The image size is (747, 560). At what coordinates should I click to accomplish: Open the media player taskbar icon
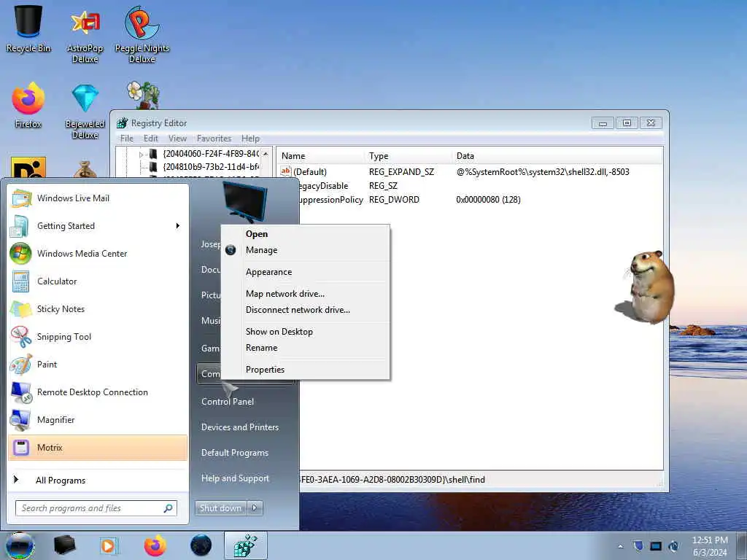coord(108,545)
